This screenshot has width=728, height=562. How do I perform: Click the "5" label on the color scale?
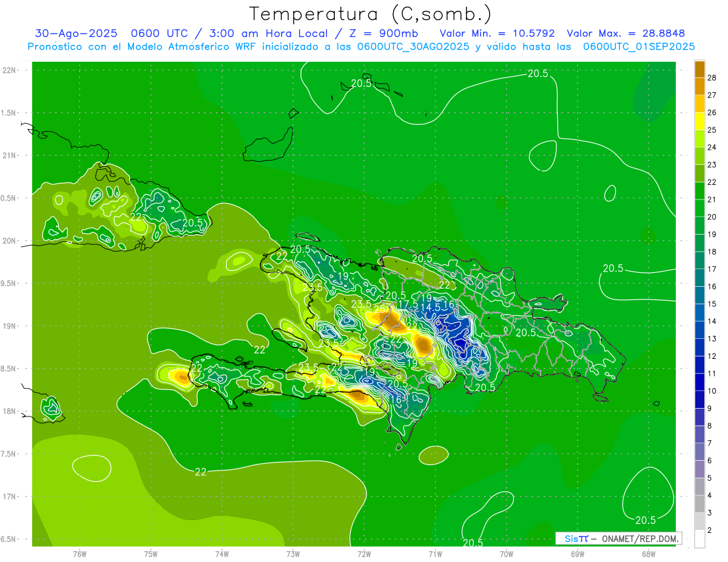click(711, 478)
